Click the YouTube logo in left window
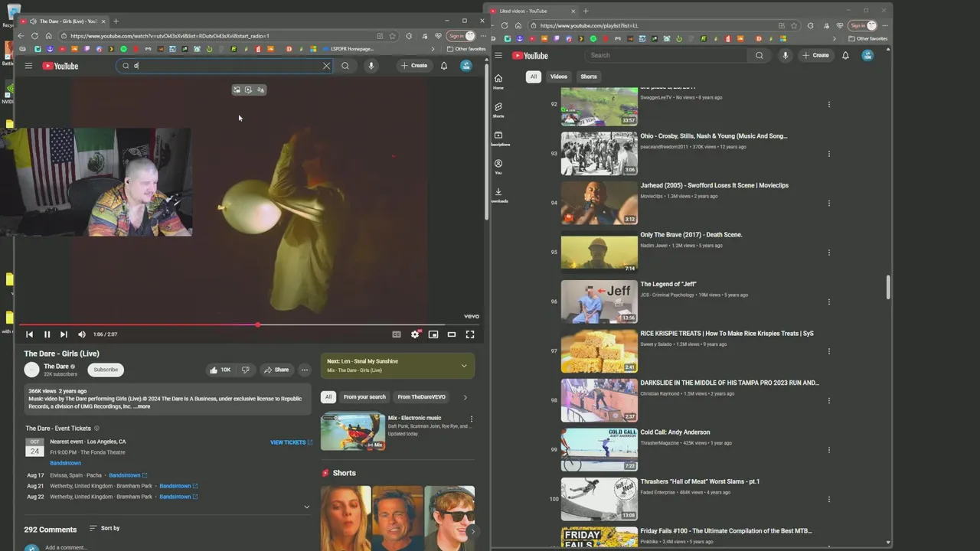Image resolution: width=980 pixels, height=551 pixels. (x=60, y=66)
